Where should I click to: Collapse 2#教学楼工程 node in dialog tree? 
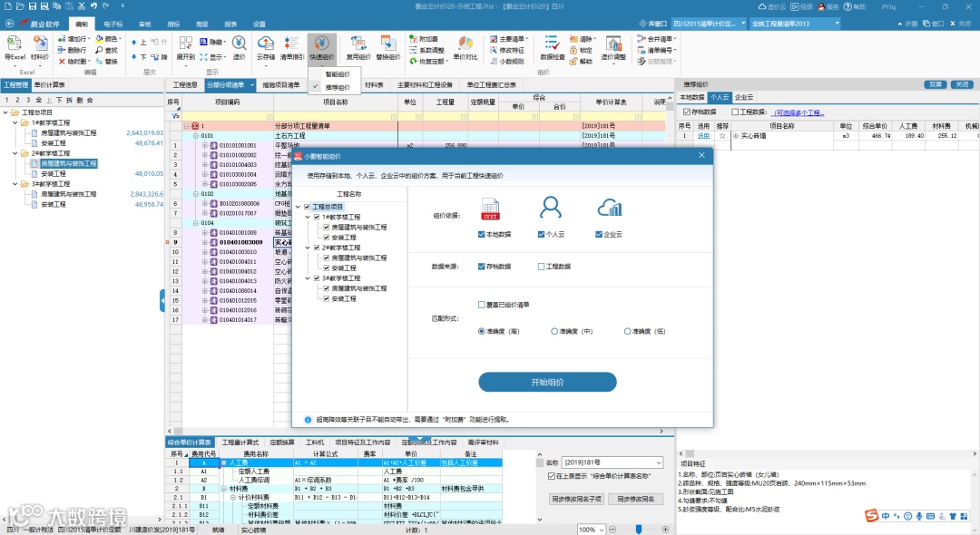tap(308, 248)
